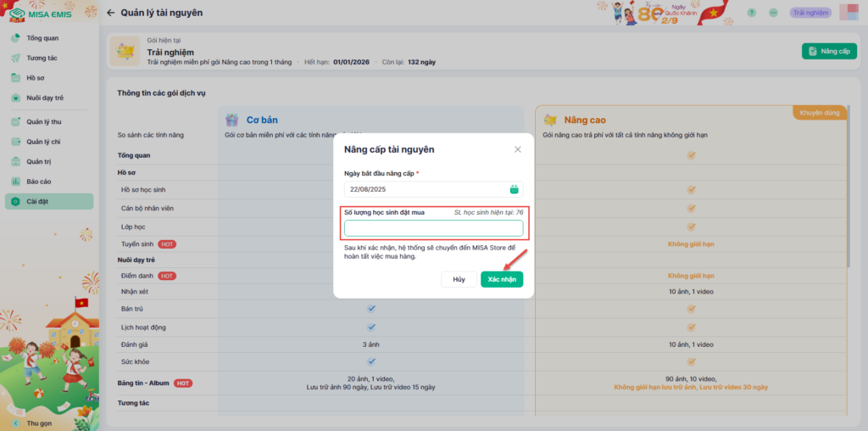Close the Nâng cấp tài nguyên dialog
The image size is (868, 431).
point(518,149)
